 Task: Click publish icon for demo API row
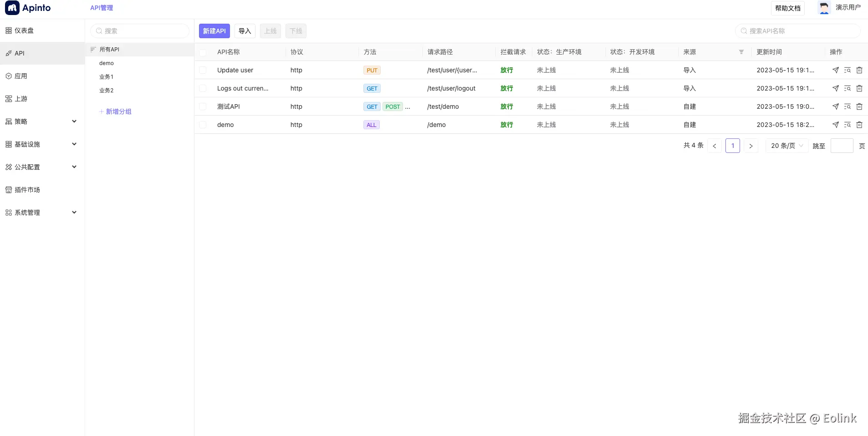(x=835, y=125)
